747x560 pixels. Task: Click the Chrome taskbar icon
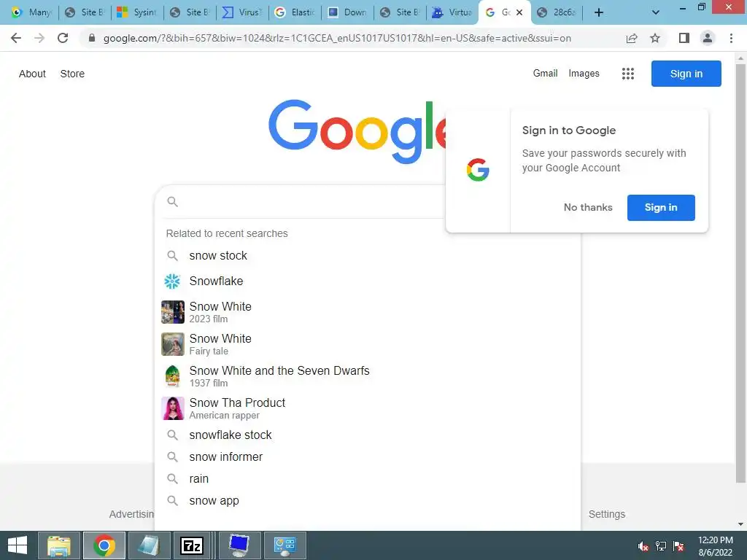coord(104,545)
